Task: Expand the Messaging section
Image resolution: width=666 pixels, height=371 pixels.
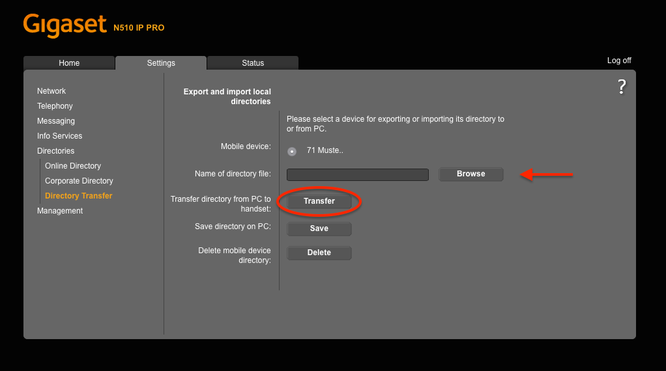Action: pyautogui.click(x=56, y=121)
